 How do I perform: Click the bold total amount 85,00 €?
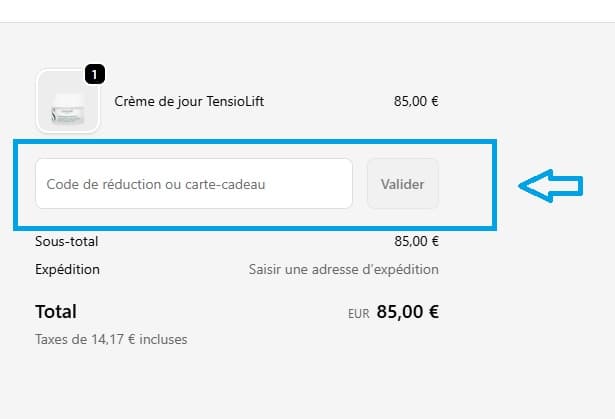(407, 311)
